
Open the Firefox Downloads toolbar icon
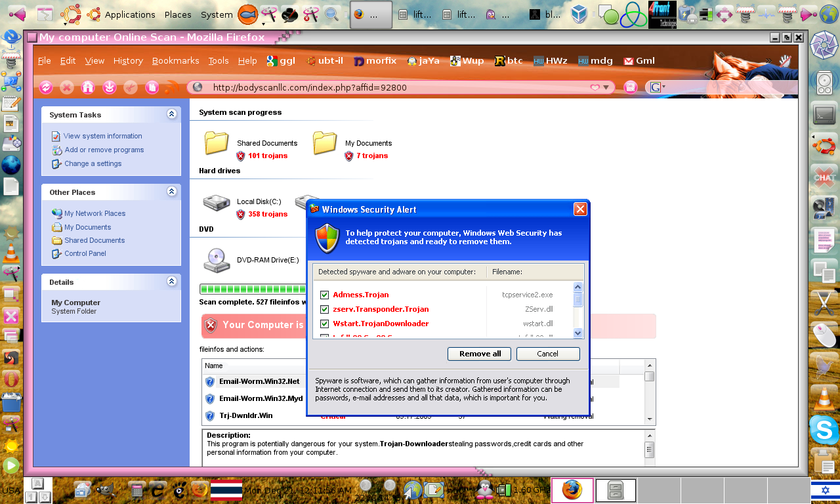click(110, 87)
